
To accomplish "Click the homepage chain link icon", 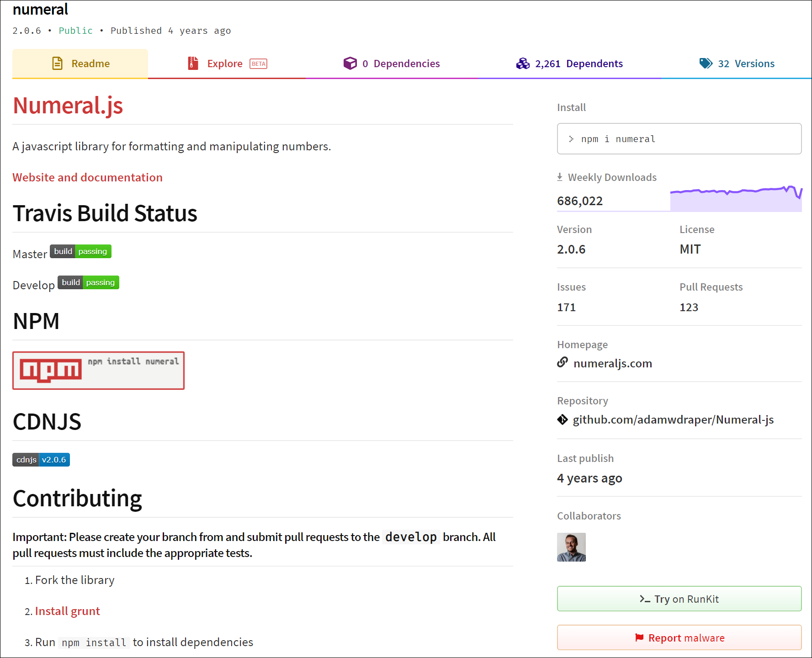I will [563, 362].
